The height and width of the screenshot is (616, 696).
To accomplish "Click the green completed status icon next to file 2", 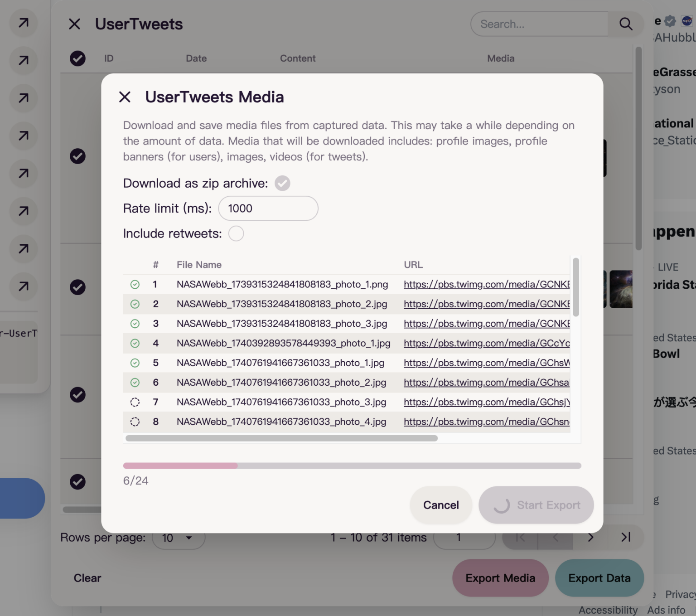I will pyautogui.click(x=135, y=304).
